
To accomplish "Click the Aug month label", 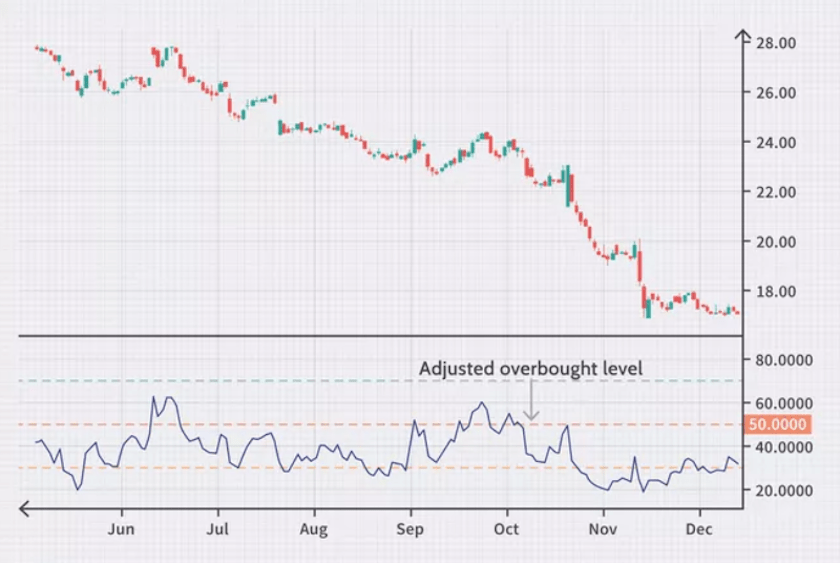I will [314, 530].
